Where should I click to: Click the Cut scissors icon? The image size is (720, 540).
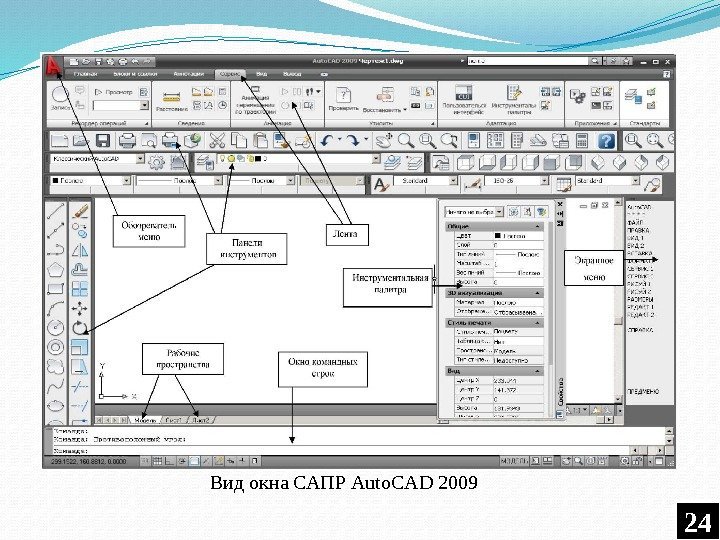coord(217,141)
